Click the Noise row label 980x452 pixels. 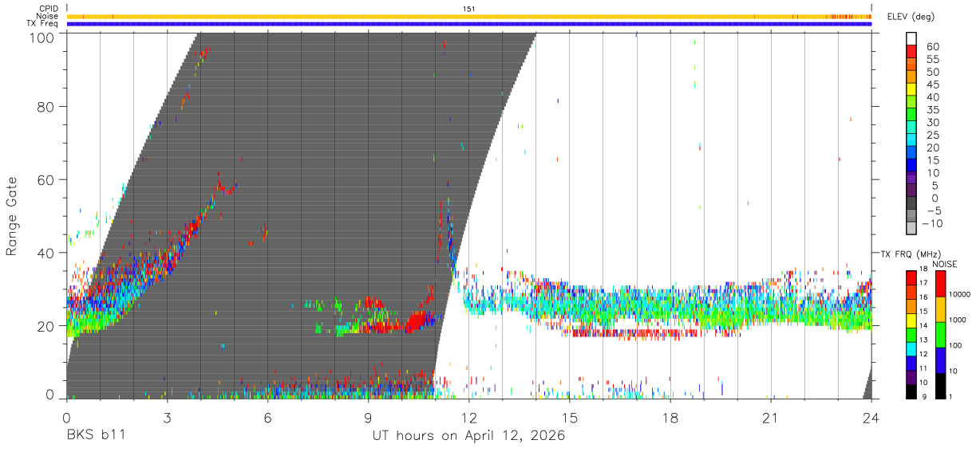(48, 16)
